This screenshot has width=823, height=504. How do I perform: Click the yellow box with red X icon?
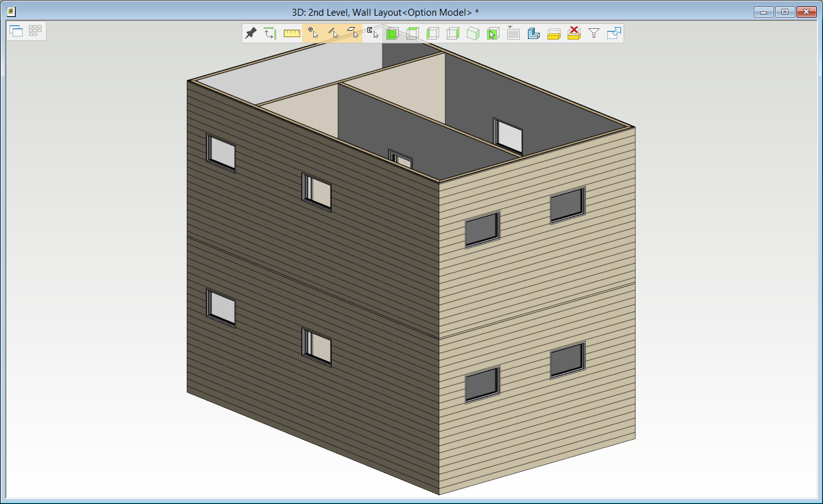pos(573,33)
